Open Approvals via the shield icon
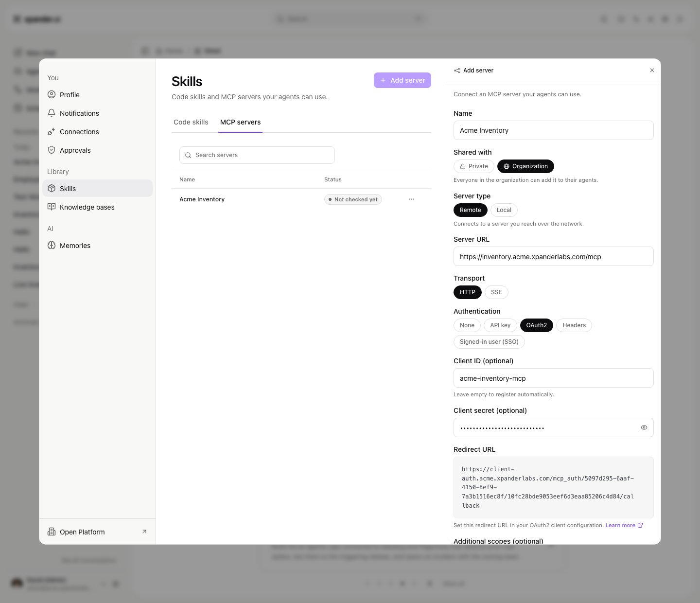 tap(52, 150)
